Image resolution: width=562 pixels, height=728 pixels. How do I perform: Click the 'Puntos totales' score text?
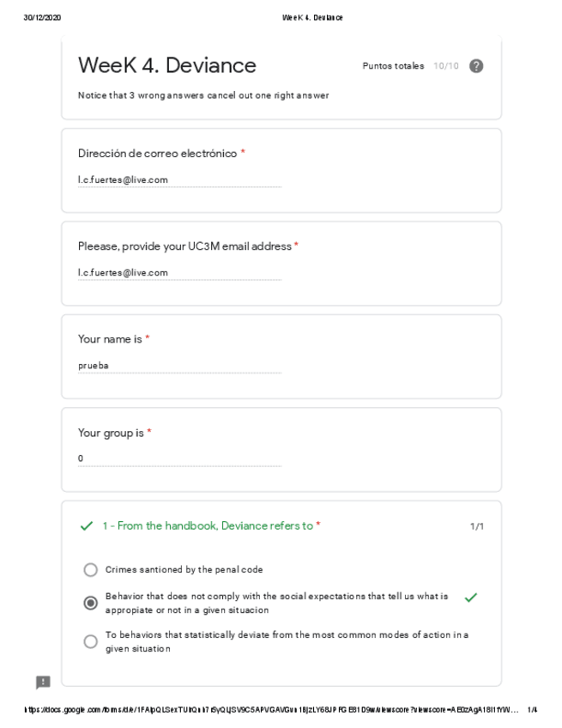(x=393, y=64)
